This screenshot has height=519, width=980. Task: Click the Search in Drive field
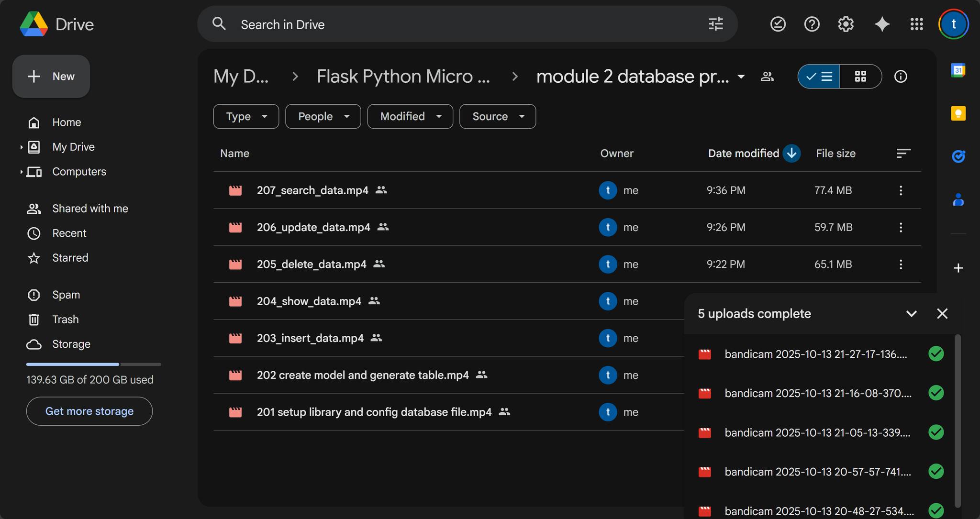(x=467, y=24)
